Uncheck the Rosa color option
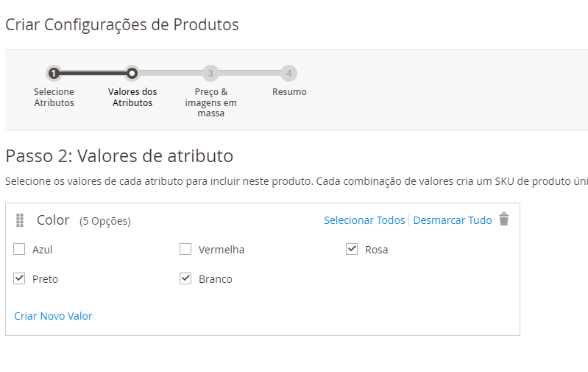 coord(352,249)
